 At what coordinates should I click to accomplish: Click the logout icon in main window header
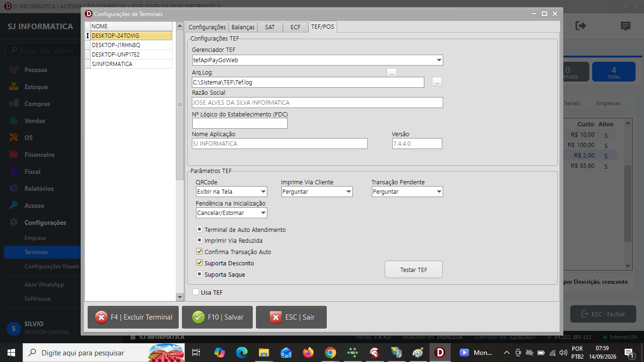coord(581,26)
